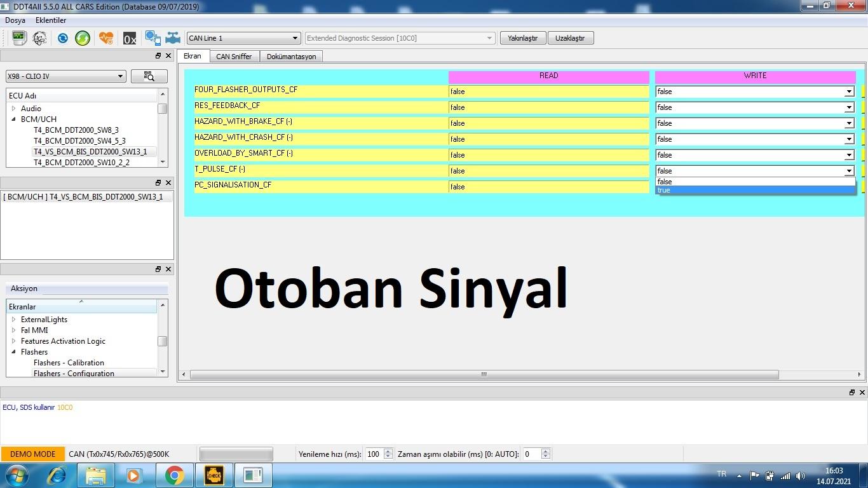Viewport: 868px width, 488px height.
Task: Click the ECU monitor icon in the toolbar
Action: tap(19, 38)
